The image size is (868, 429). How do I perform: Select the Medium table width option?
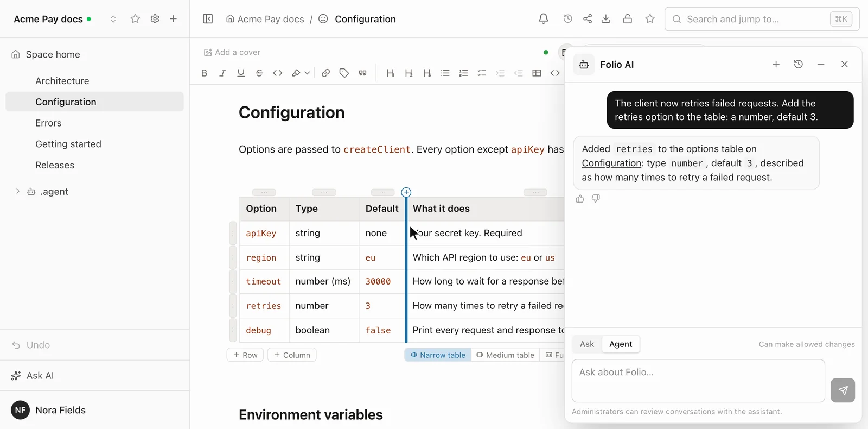(505, 355)
